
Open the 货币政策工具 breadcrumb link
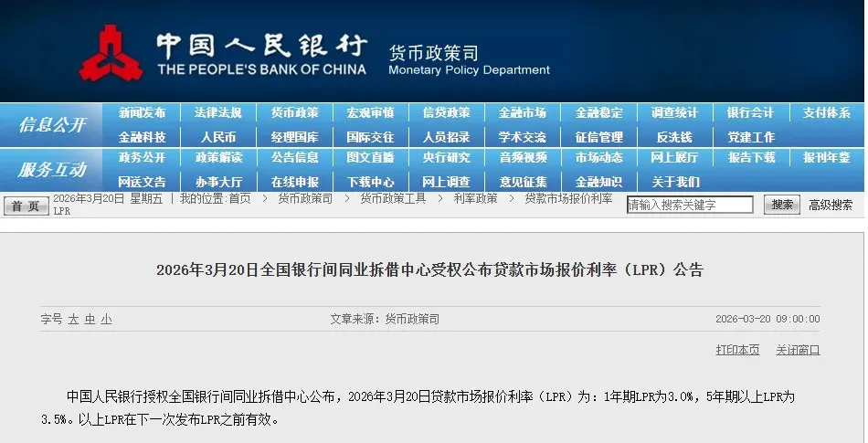tap(393, 198)
